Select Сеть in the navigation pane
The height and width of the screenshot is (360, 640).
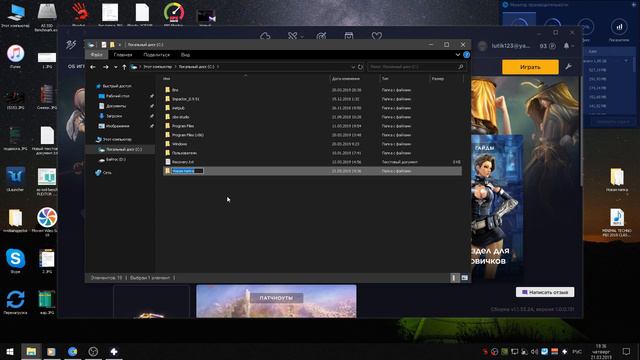tap(107, 173)
